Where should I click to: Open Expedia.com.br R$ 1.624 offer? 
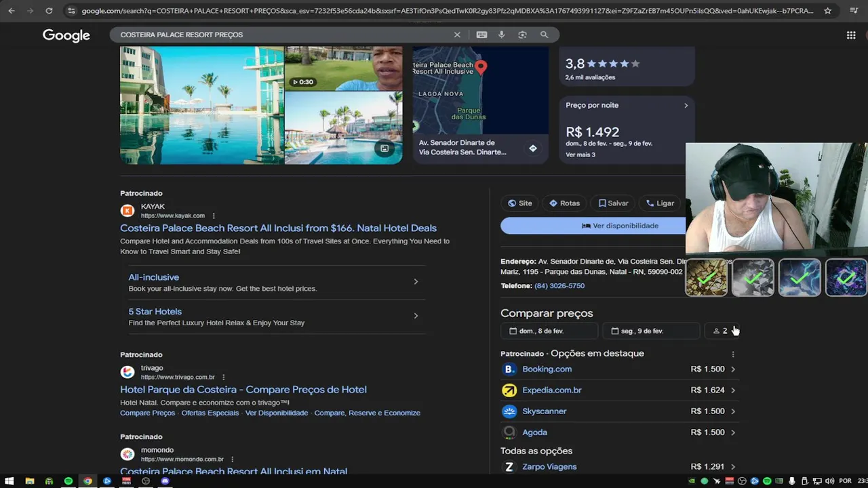pyautogui.click(x=619, y=390)
